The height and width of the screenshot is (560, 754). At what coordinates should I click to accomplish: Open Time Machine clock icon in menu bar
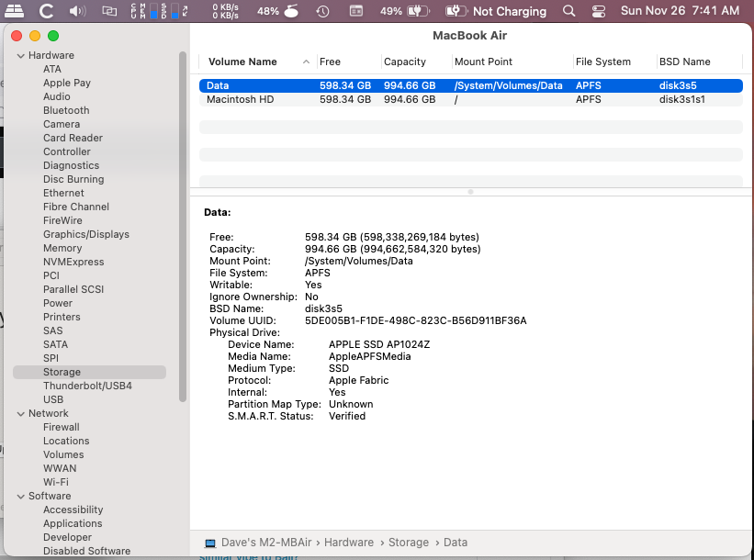point(322,11)
